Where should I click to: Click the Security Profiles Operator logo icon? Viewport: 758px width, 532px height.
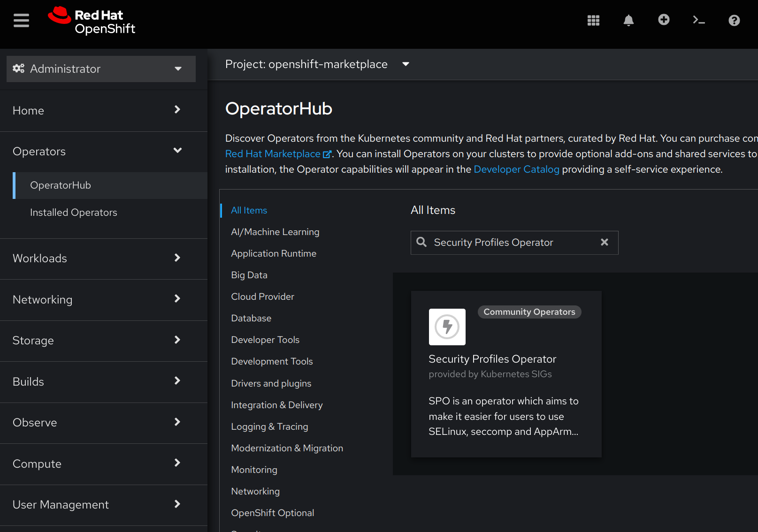tap(447, 327)
